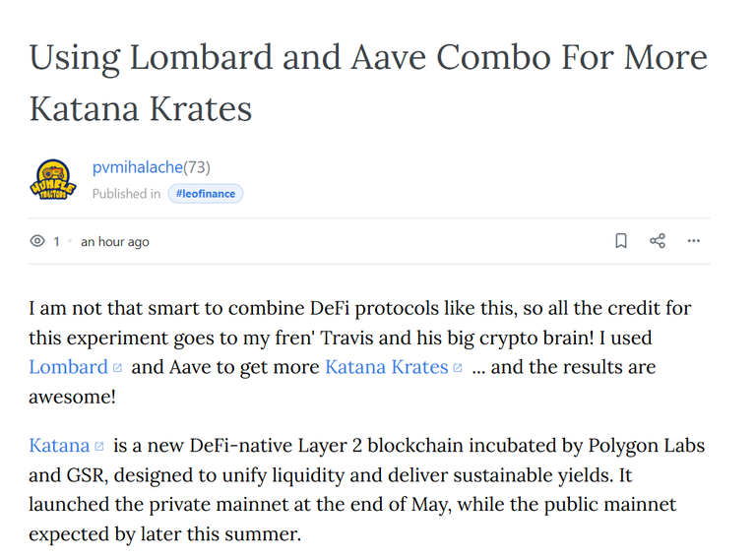Open the Katana Krates link
Viewport: 756px width, 557px height.
pyautogui.click(x=387, y=367)
